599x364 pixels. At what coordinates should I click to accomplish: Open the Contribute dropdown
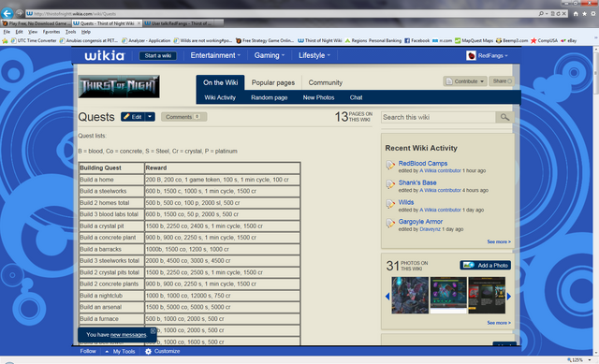point(465,81)
